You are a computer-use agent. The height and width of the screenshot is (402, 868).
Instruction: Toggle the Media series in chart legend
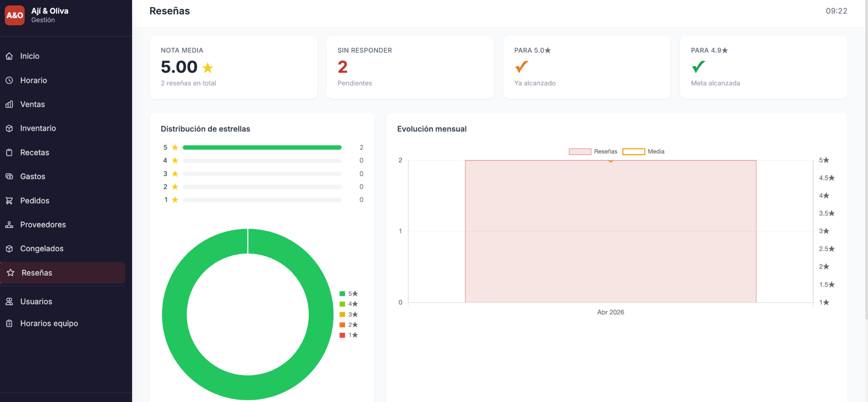[643, 152]
